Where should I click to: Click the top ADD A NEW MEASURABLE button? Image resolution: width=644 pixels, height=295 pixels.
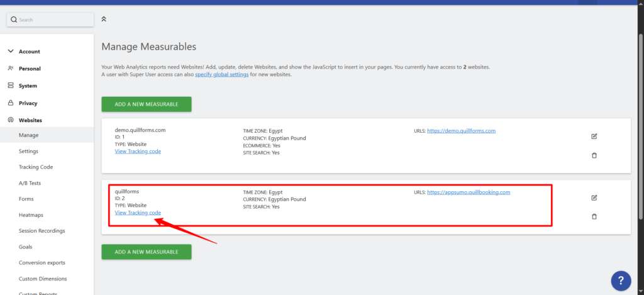[147, 104]
